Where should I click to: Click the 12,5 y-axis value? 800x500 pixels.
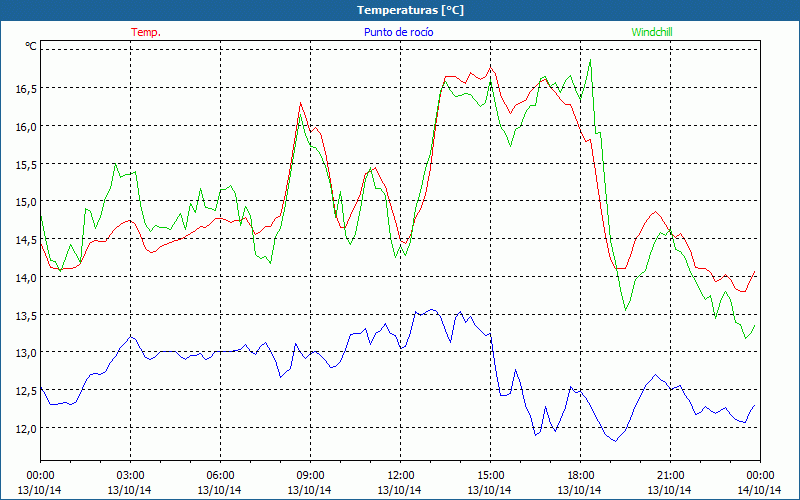click(26, 391)
